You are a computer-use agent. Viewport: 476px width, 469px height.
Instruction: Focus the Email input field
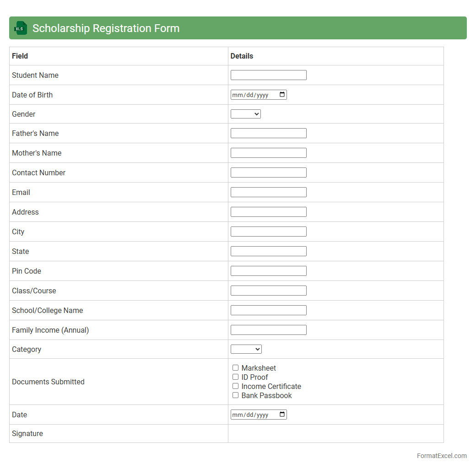coord(269,192)
